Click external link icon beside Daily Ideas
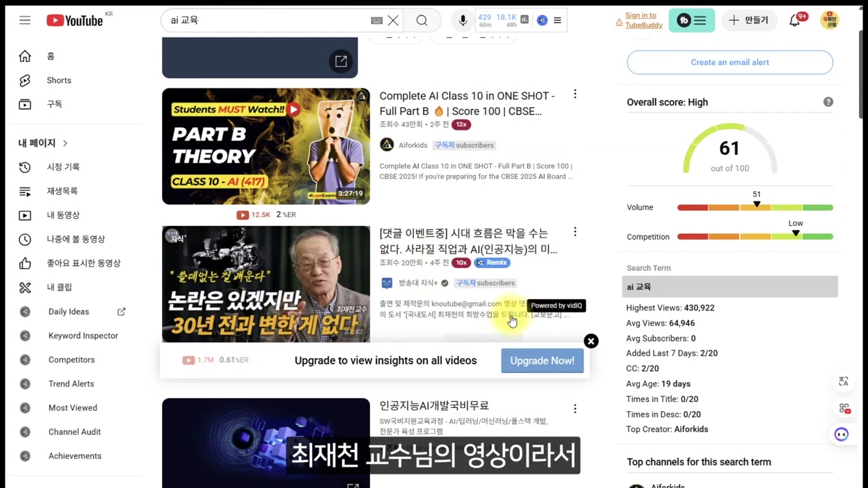This screenshot has height=488, width=868. coord(121,312)
